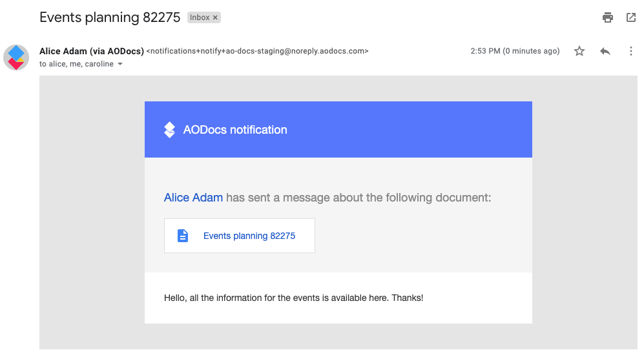This screenshot has width=644, height=361.
Task: Click the 'Hello, all the information' message text
Action: coord(293,298)
